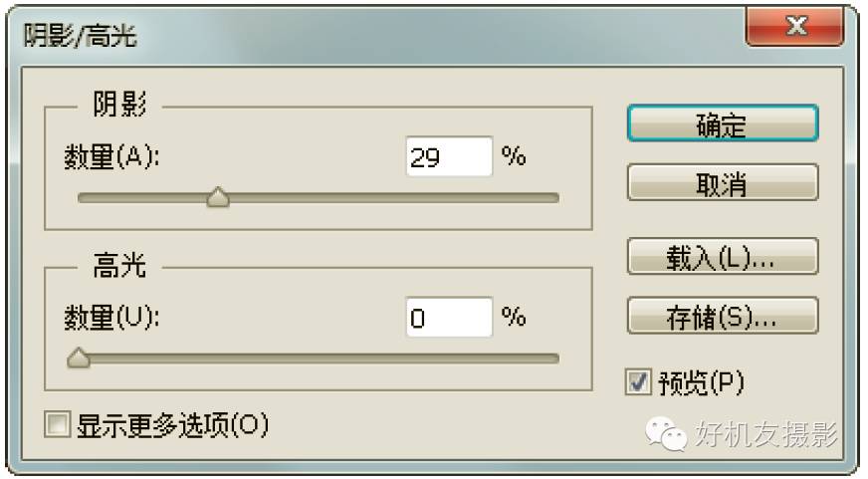Focus the shadows amount field showing 29
This screenshot has height=479, width=868.
(449, 156)
